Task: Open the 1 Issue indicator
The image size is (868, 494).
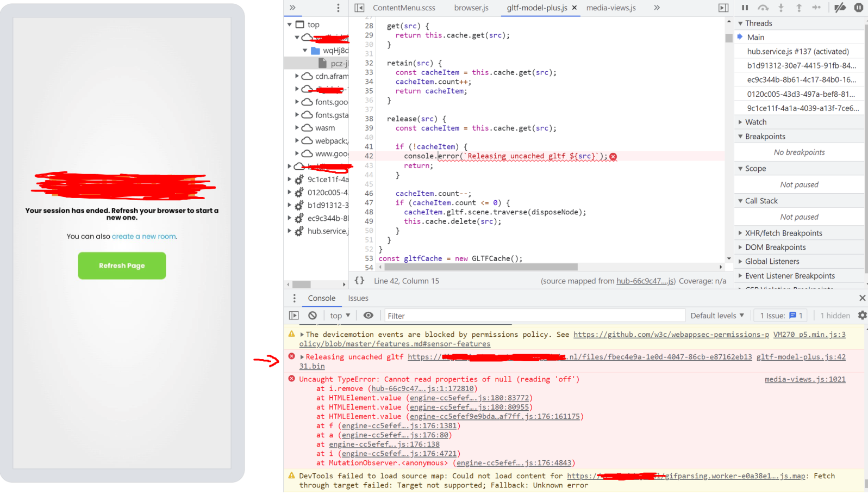Action: point(781,316)
